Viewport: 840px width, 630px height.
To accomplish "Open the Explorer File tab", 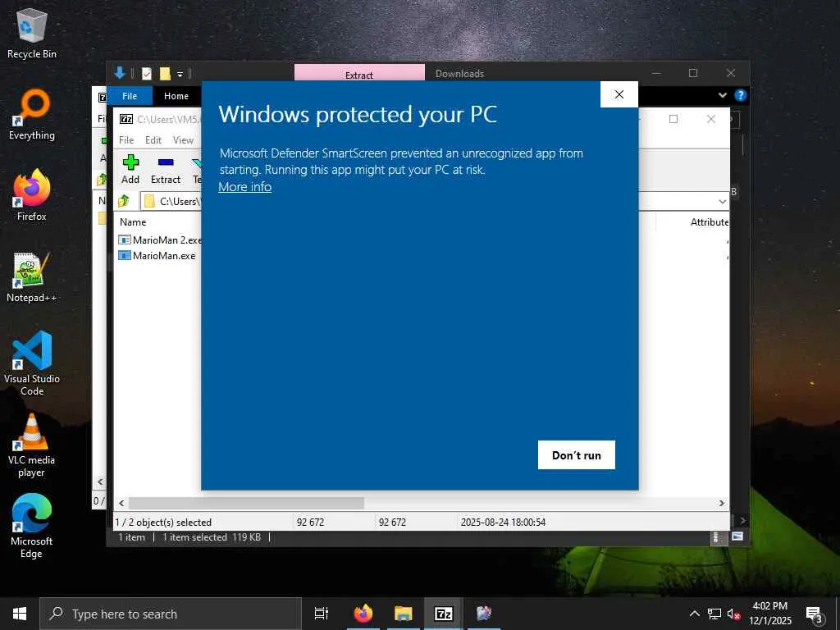I will pos(130,96).
